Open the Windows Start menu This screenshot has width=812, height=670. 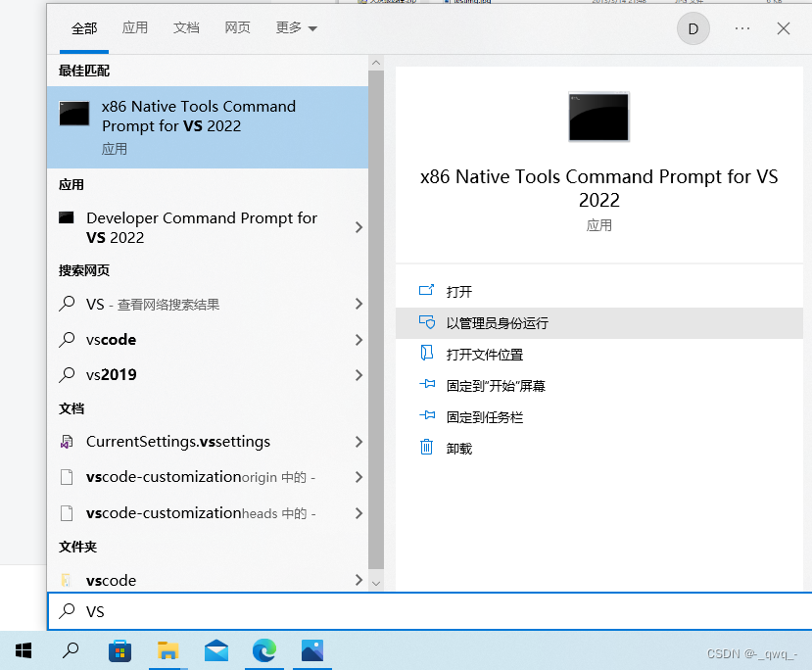click(24, 650)
